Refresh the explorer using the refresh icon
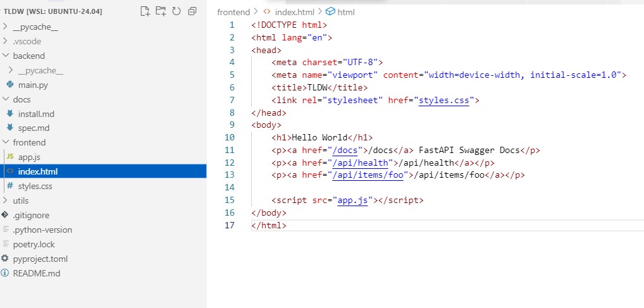 (x=176, y=11)
